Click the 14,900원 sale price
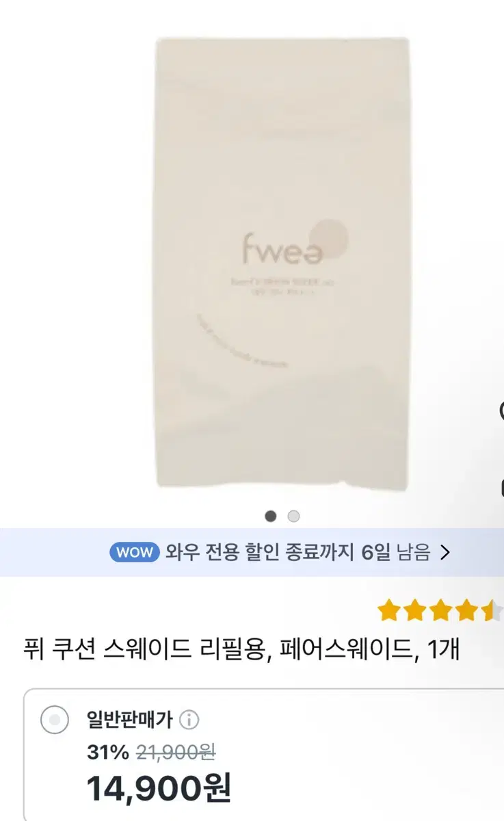 (159, 787)
